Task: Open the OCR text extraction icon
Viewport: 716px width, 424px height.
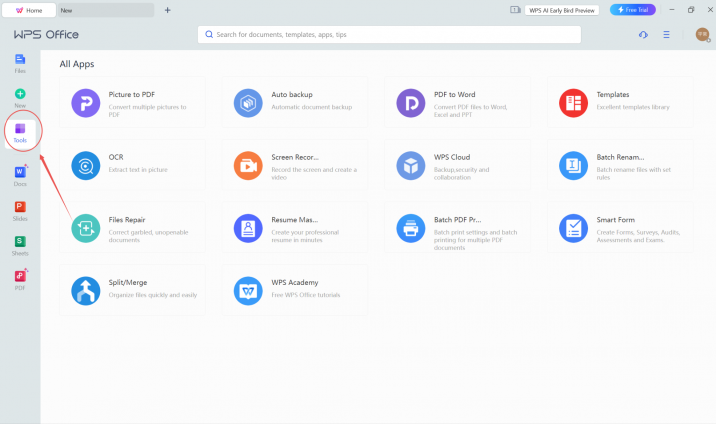Action: coord(85,165)
